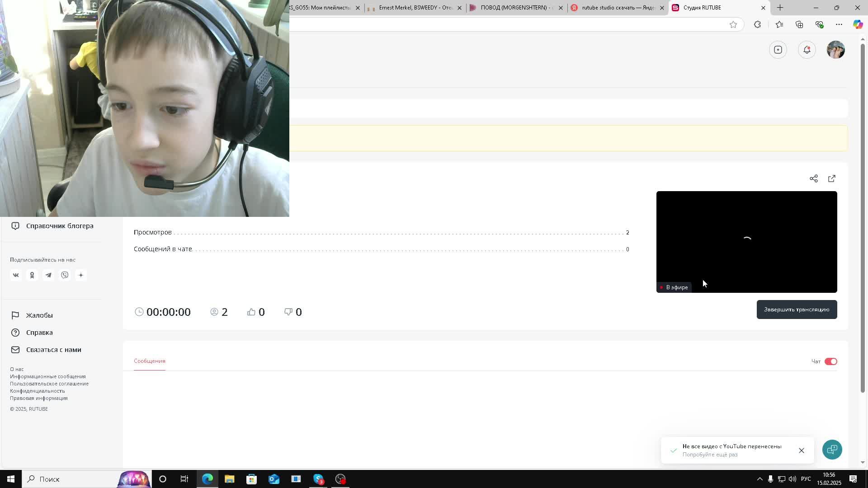Open the Odnoklassniki social icon

point(32,275)
